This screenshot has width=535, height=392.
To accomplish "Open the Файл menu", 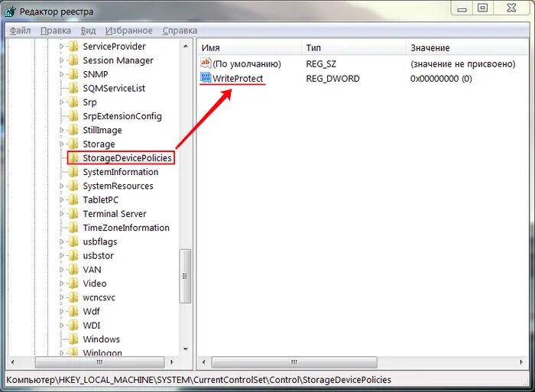I will [x=20, y=31].
